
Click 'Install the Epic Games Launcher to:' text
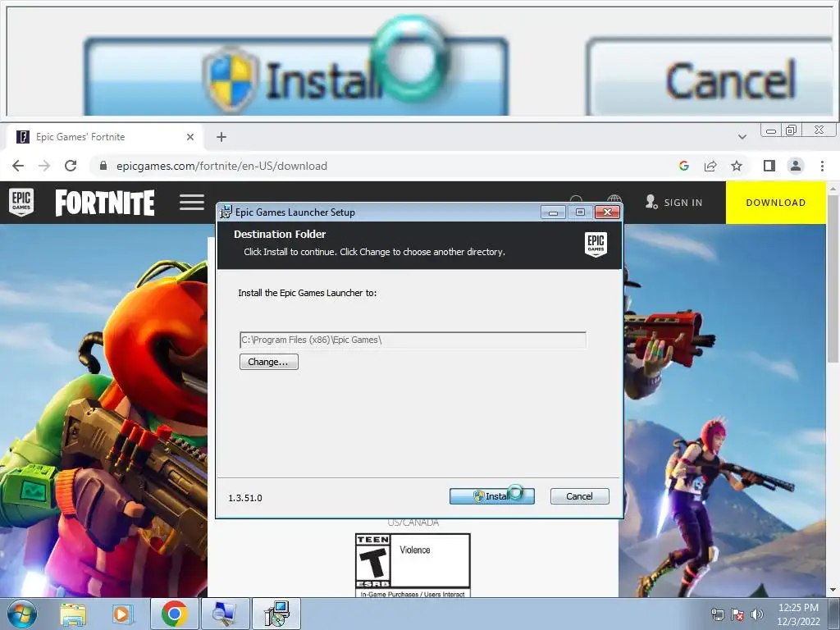point(308,293)
